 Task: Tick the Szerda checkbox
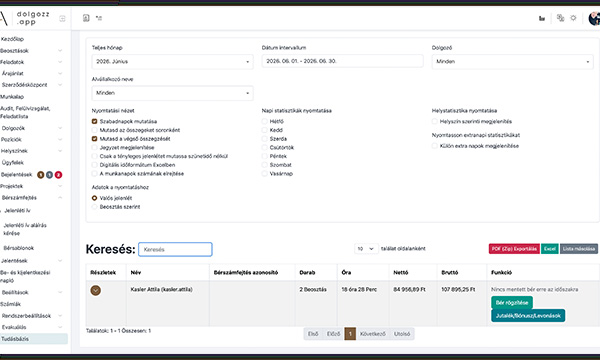264,139
